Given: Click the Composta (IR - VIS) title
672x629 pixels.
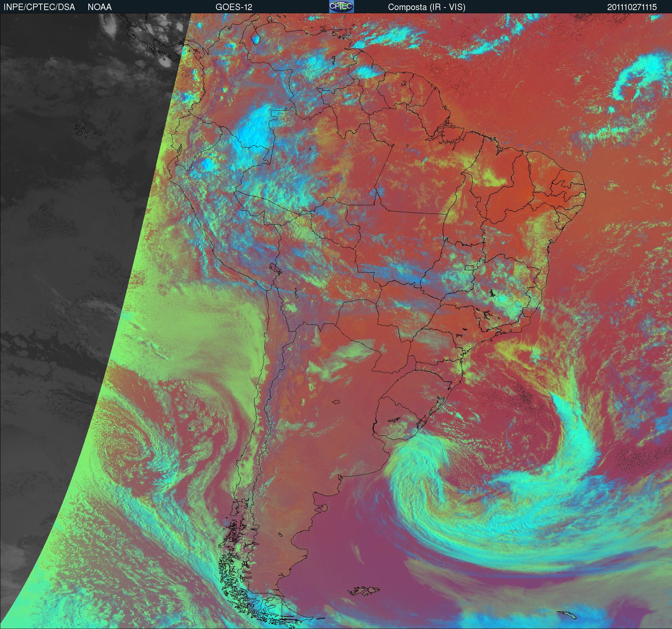Looking at the screenshot, I should [427, 7].
